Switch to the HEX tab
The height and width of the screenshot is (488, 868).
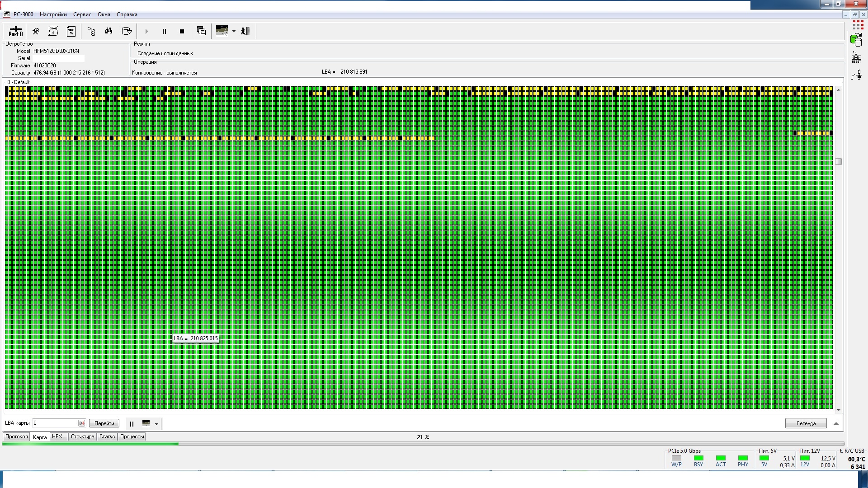coord(57,436)
